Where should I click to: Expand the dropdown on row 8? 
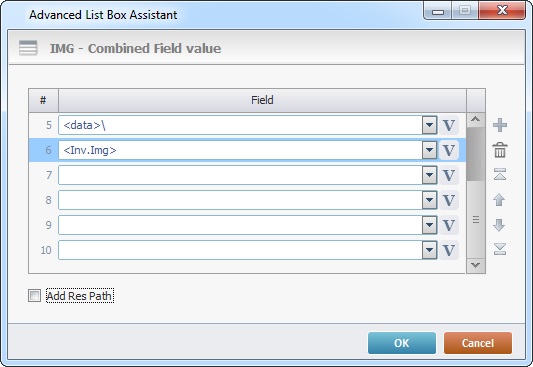coord(430,200)
